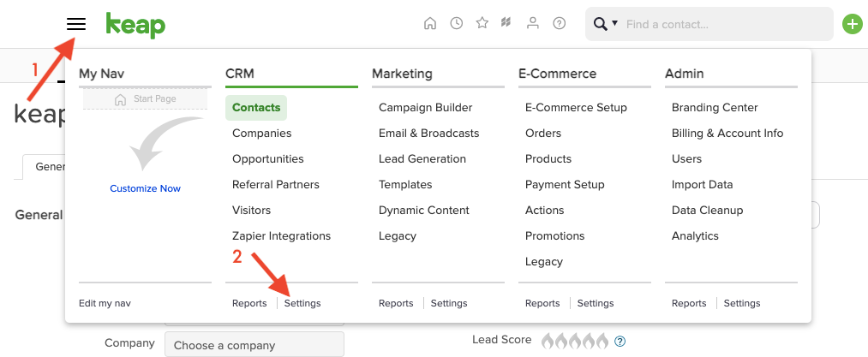Open Companies in CRM menu
The height and width of the screenshot is (357, 868).
point(262,134)
